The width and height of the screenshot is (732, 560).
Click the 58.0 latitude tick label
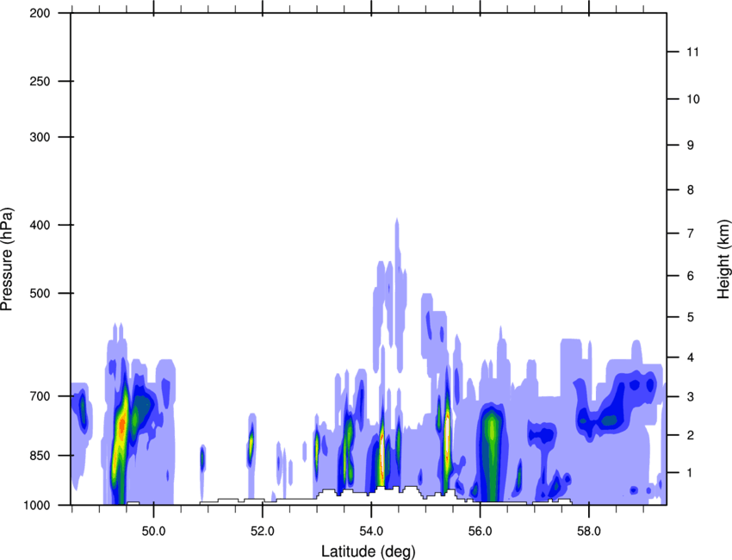click(x=589, y=532)
